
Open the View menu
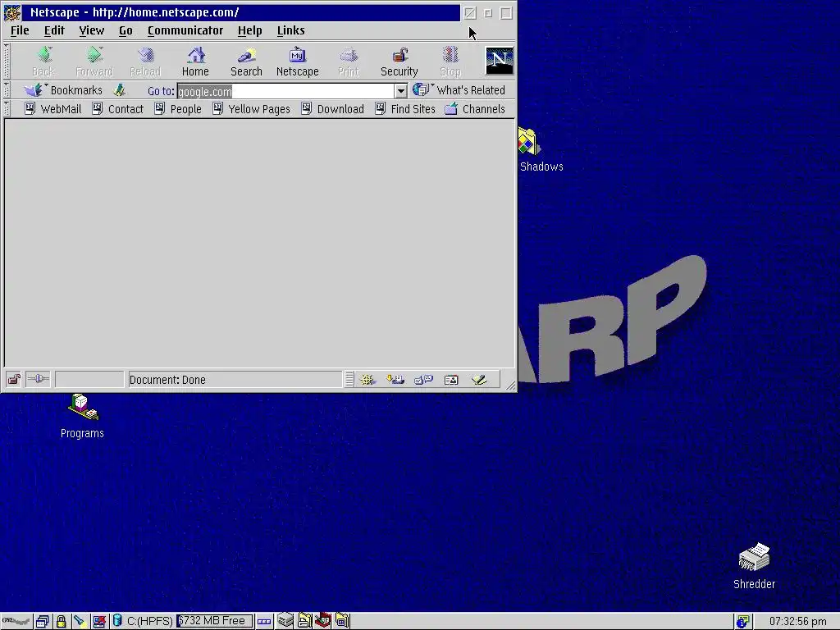click(x=92, y=30)
